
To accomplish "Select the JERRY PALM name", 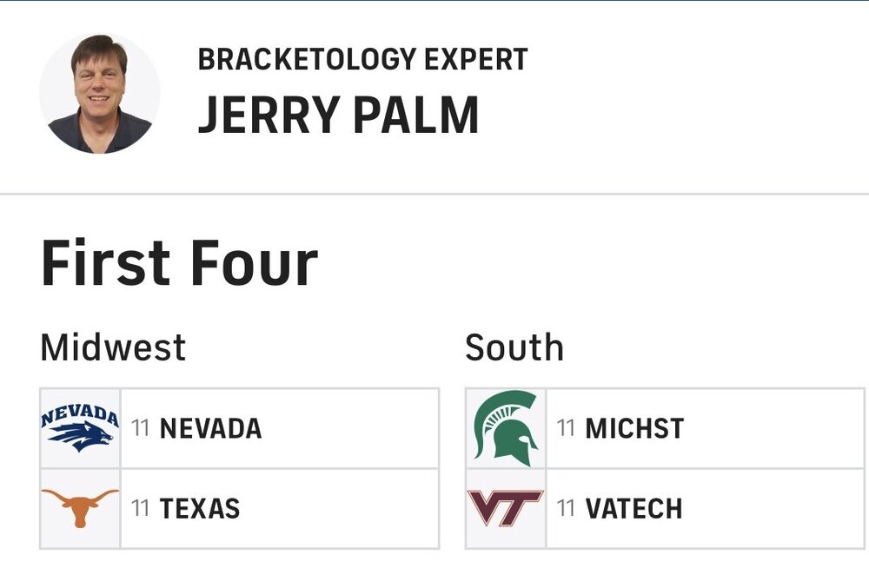I will 338,115.
